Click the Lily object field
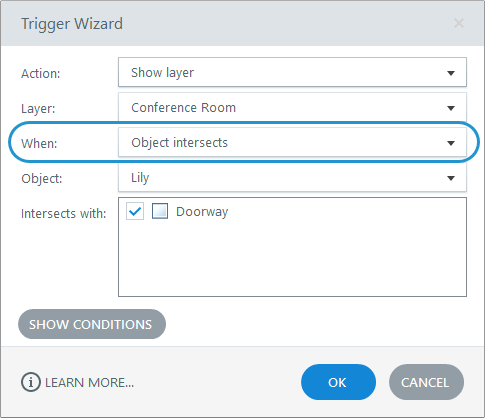 (292, 177)
